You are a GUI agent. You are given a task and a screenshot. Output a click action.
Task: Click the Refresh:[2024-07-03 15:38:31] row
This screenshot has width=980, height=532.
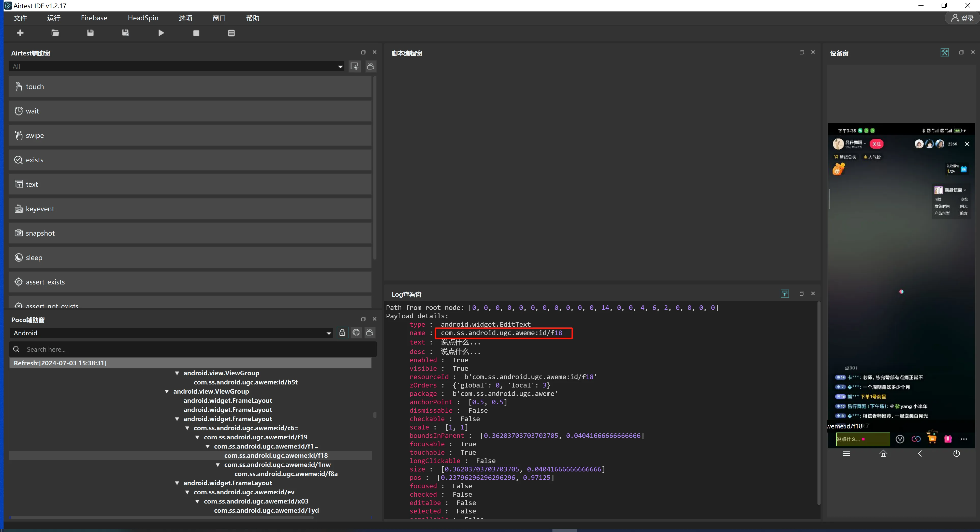coord(190,363)
